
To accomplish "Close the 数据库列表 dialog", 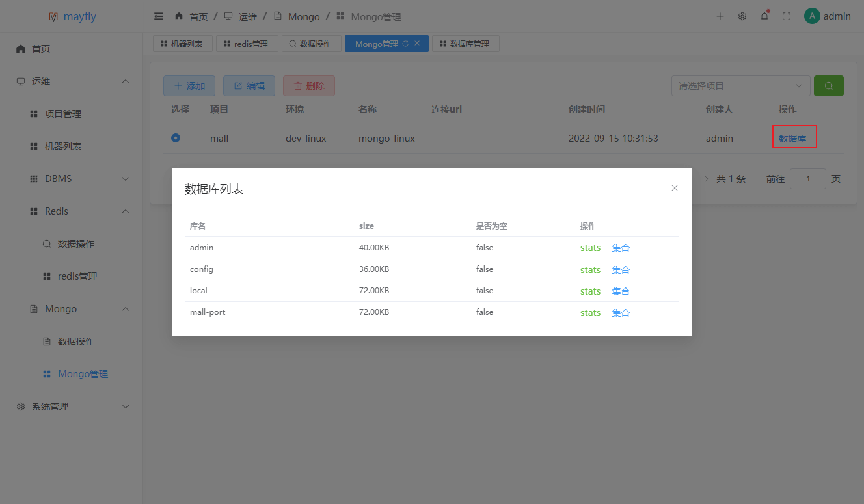I will click(x=675, y=188).
